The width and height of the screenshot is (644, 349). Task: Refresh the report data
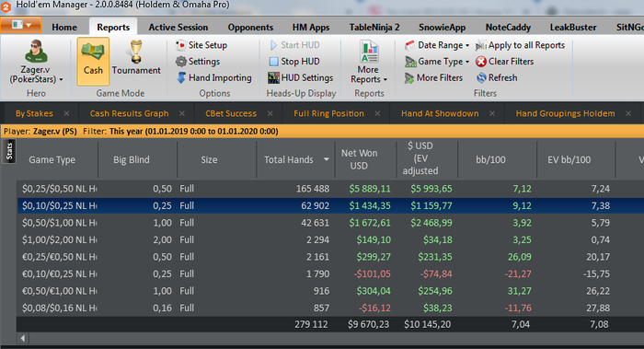pyautogui.click(x=497, y=77)
